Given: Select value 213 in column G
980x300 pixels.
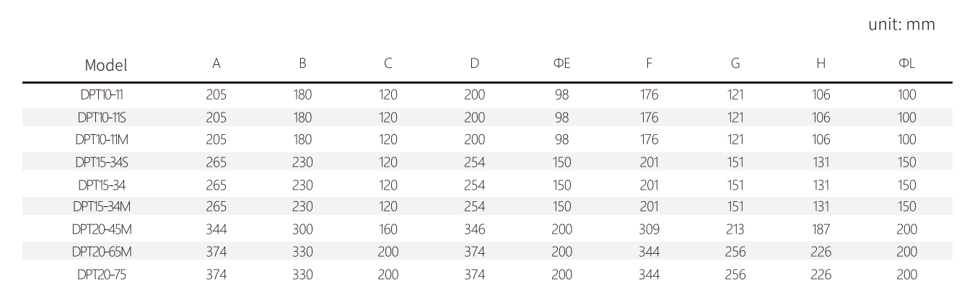Looking at the screenshot, I should pos(735,229).
